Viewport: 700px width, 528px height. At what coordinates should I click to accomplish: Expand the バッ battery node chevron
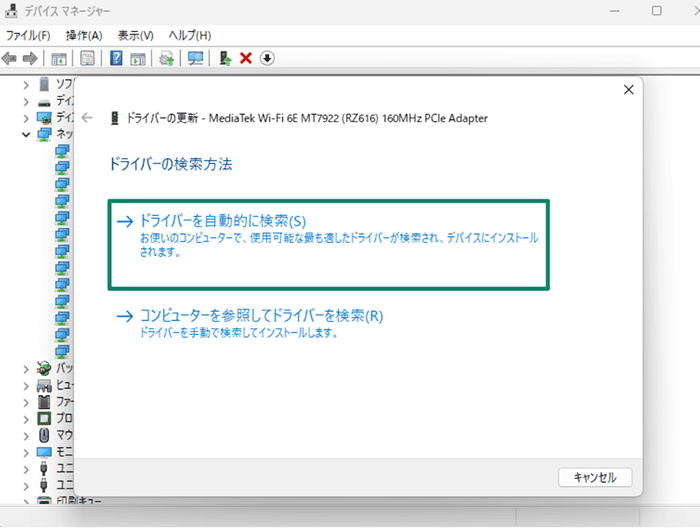[x=26, y=369]
